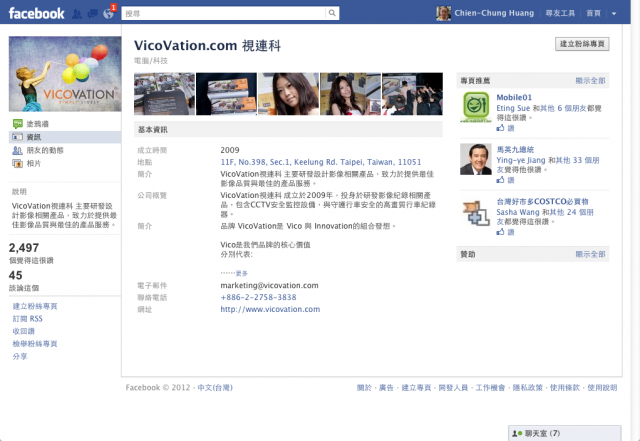Open footer 隱私政策 link
The width and height of the screenshot is (640, 441).
pyautogui.click(x=528, y=388)
